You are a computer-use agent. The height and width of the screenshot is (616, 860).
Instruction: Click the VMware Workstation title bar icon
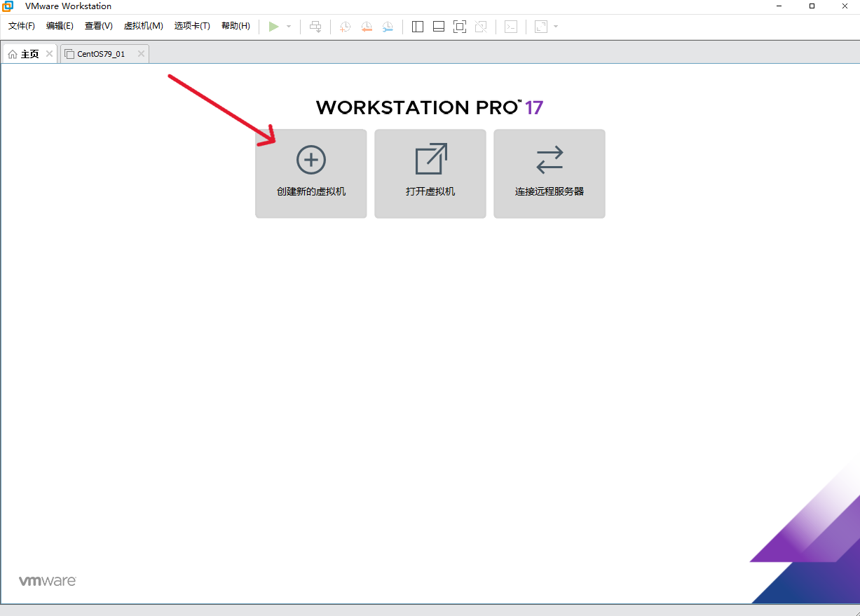click(x=8, y=6)
